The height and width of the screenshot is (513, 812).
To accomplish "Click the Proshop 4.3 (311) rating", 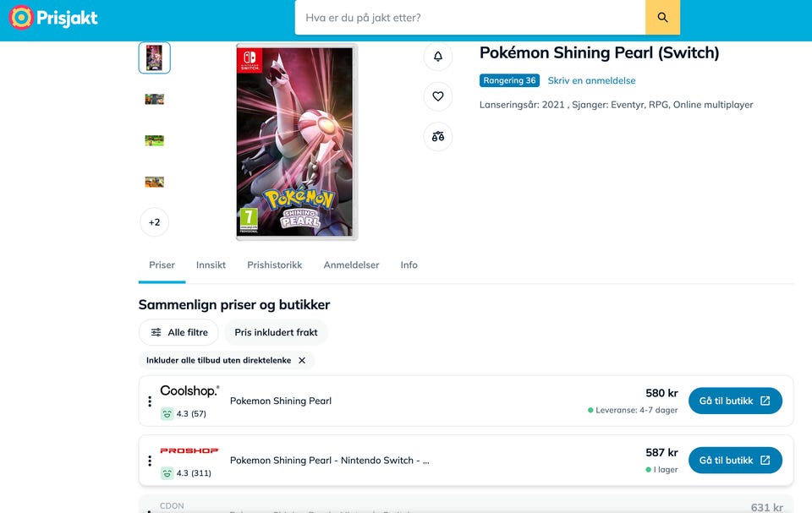I will (x=186, y=473).
